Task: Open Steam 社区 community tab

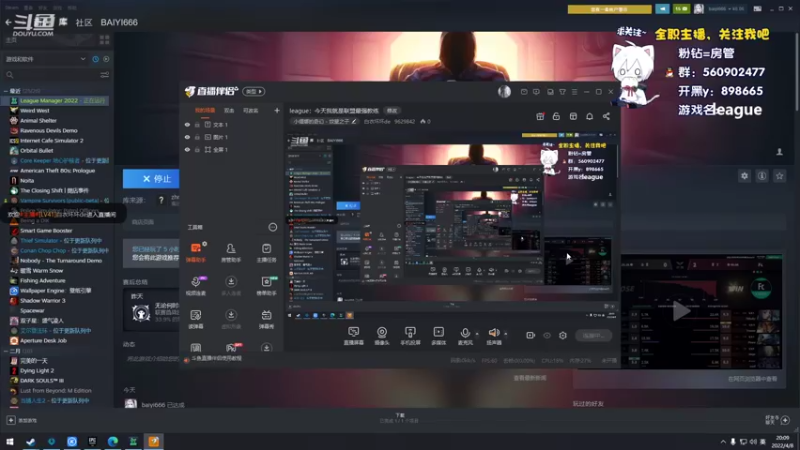Action: pos(84,22)
